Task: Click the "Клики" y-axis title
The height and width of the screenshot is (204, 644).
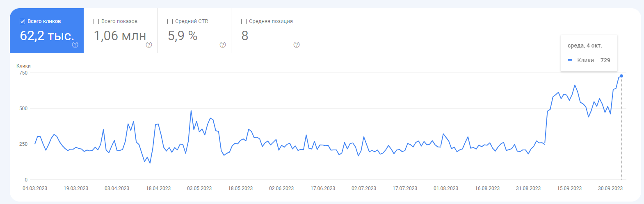Action: [24, 66]
